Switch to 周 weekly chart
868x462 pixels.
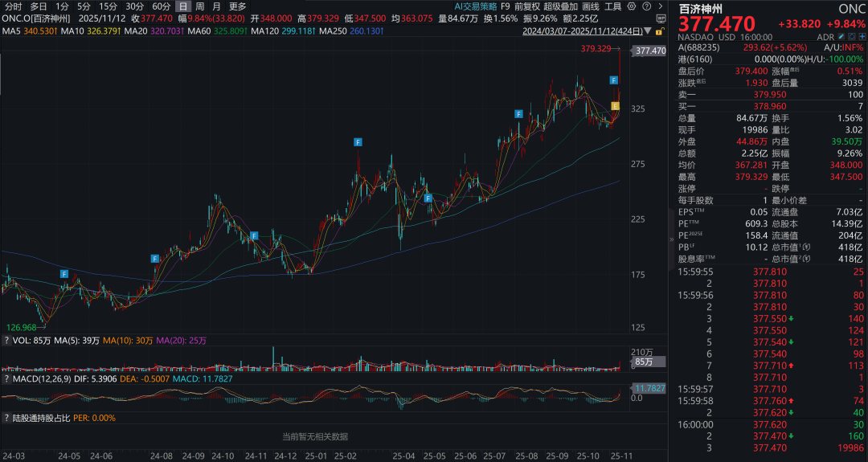200,6
